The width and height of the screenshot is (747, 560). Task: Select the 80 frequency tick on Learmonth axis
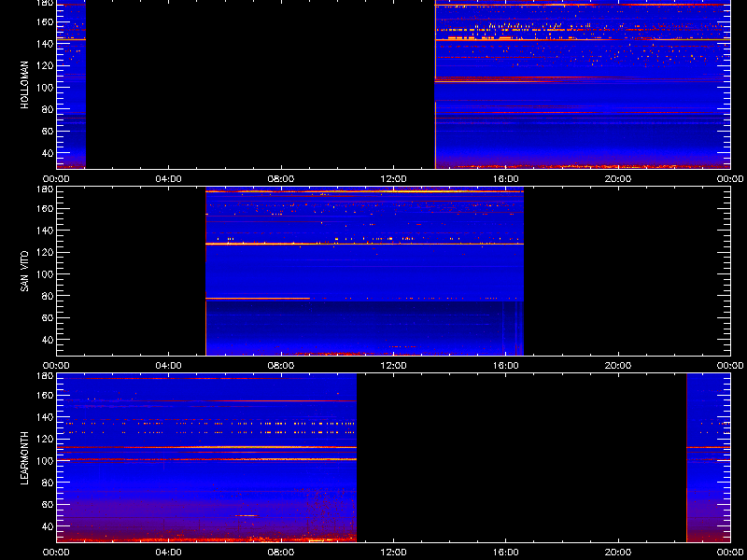48,483
